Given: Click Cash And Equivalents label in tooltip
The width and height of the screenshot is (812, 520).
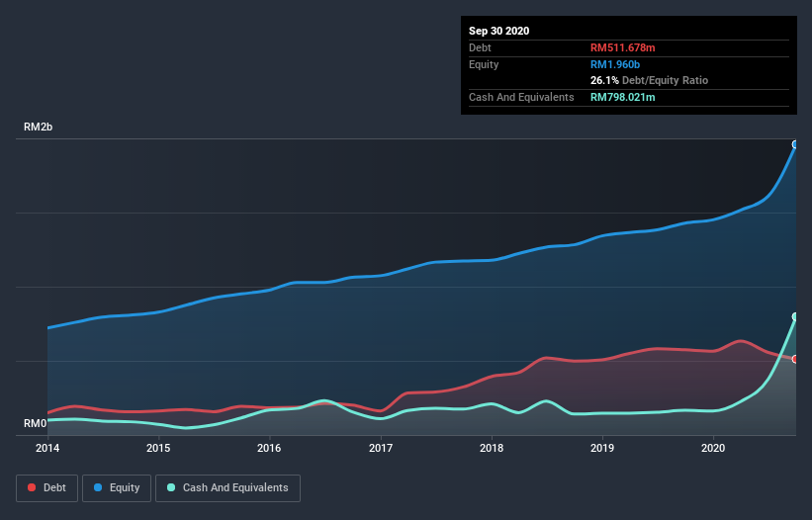Looking at the screenshot, I should pyautogui.click(x=521, y=97).
